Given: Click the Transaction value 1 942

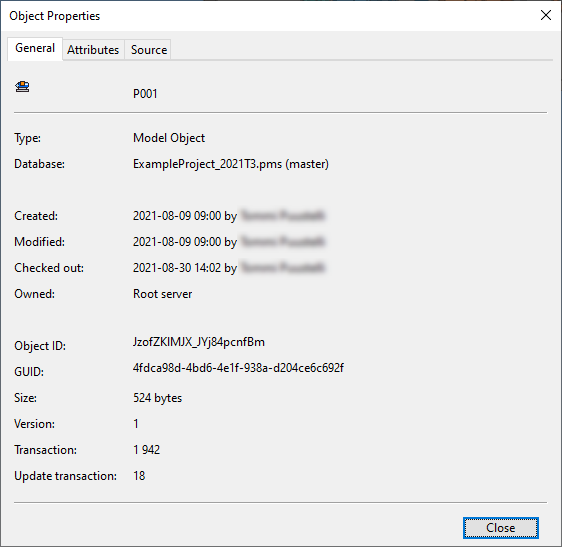Looking at the screenshot, I should [x=146, y=450].
